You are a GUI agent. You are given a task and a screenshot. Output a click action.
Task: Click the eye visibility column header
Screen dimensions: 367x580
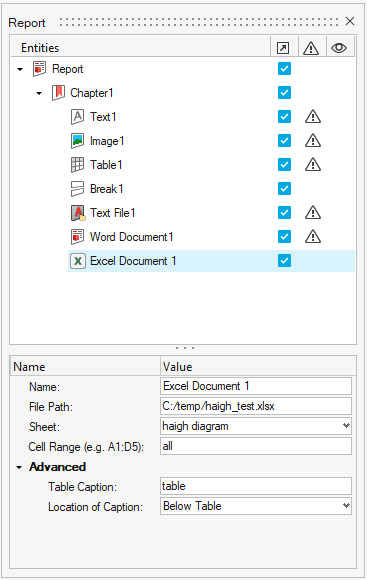[x=339, y=48]
